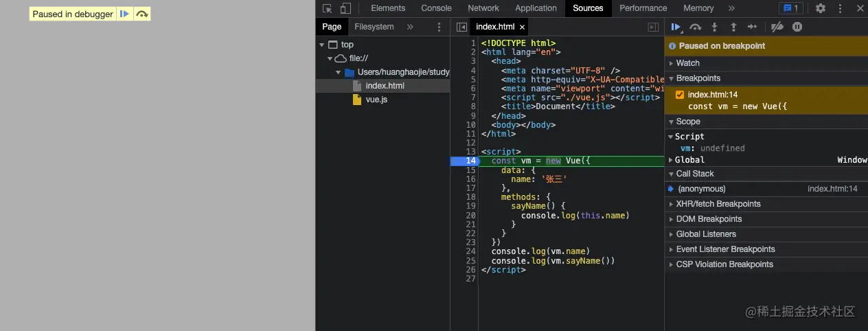Hide the navigator sidebar

click(461, 27)
